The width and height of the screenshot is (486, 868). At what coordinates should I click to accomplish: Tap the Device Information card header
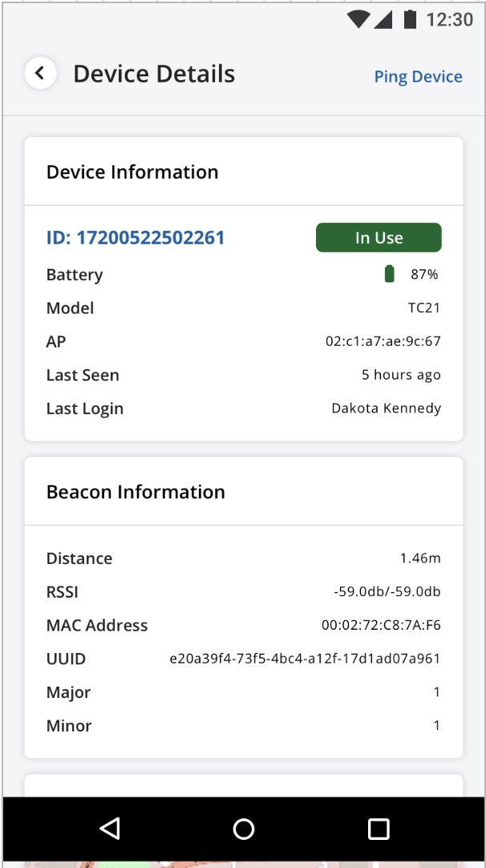pyautogui.click(x=132, y=172)
